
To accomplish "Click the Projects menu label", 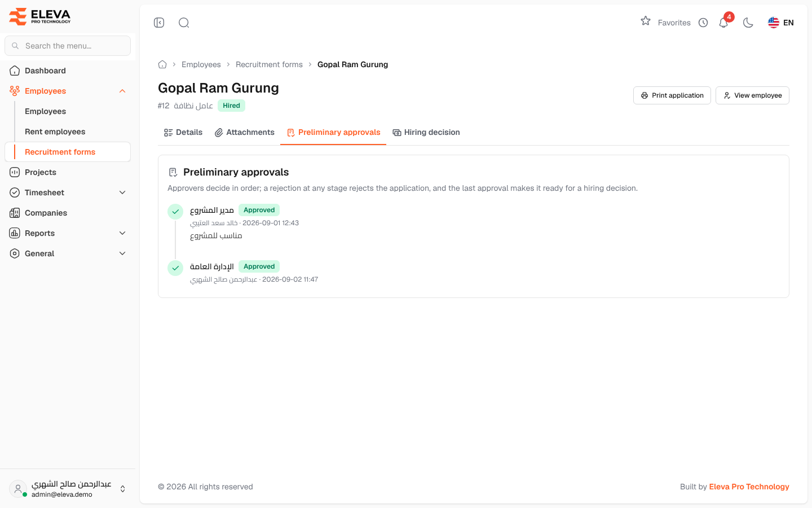I will pos(41,172).
